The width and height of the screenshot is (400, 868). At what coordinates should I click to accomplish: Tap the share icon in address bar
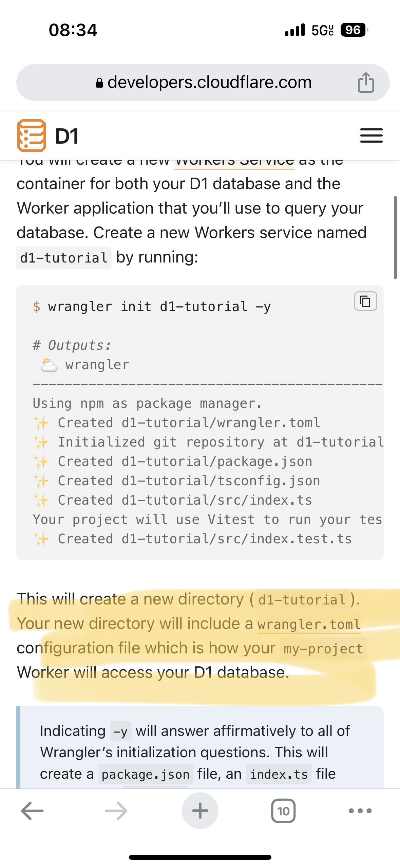(x=366, y=83)
